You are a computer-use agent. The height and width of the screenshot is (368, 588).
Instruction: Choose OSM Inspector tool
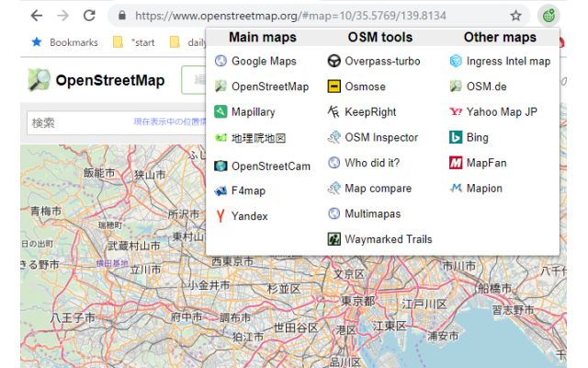381,137
